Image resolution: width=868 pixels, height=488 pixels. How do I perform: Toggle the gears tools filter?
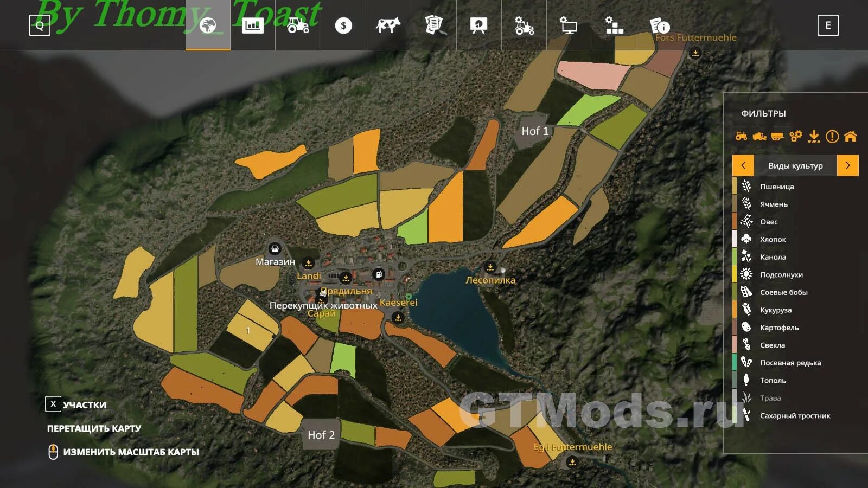tap(796, 136)
